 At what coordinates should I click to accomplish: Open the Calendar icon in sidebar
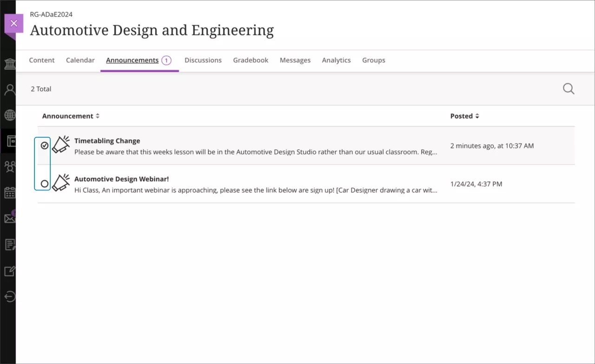pyautogui.click(x=10, y=192)
